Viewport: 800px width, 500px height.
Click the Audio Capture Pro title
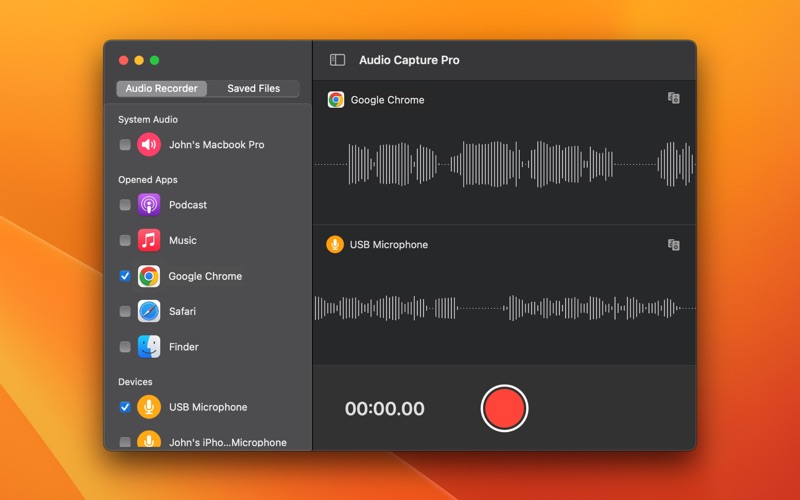click(409, 60)
